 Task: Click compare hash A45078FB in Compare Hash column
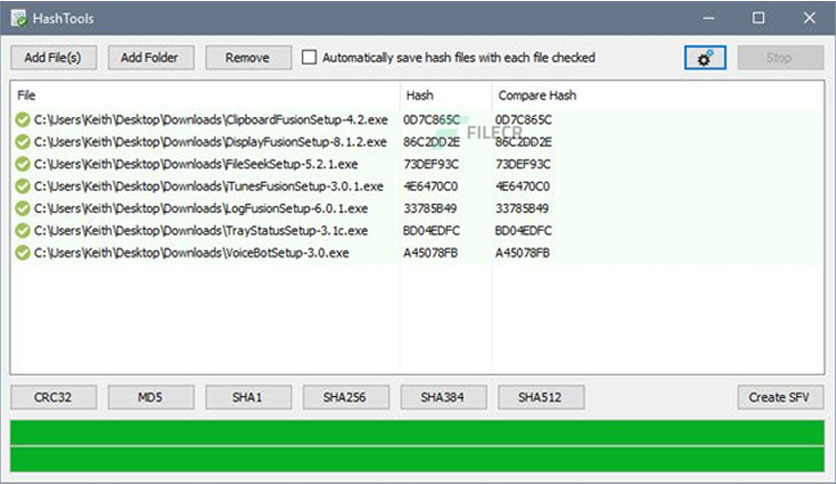coord(522,253)
